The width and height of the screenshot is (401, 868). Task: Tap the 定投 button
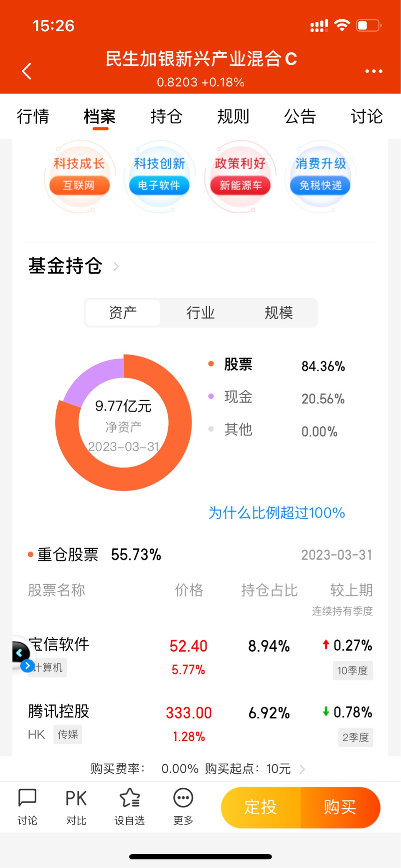261,807
